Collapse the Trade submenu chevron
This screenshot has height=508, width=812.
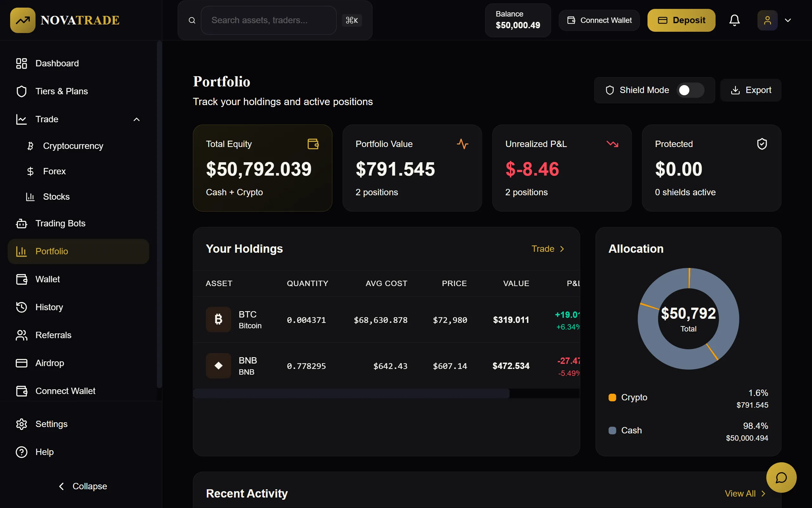pos(137,119)
